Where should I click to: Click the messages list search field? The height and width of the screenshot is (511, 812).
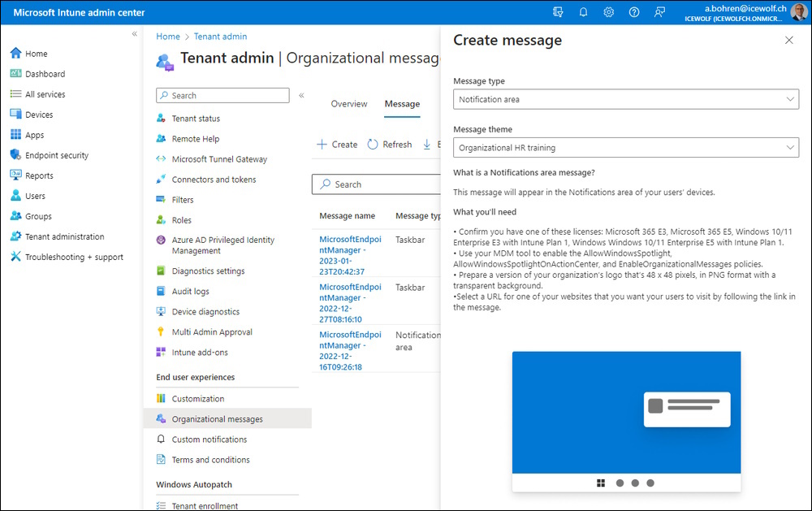(x=377, y=184)
